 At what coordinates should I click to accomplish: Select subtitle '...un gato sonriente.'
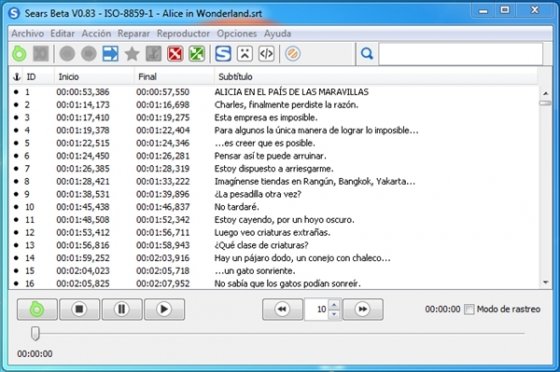[255, 271]
